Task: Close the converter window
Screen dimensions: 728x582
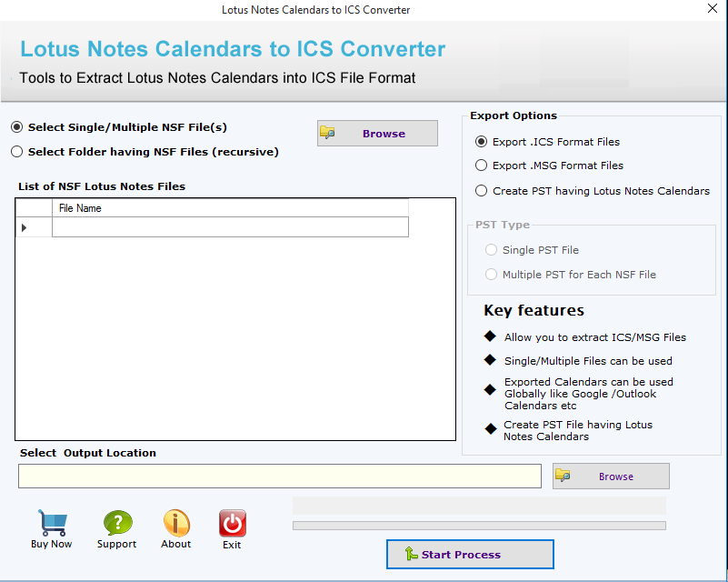Action: click(x=713, y=8)
